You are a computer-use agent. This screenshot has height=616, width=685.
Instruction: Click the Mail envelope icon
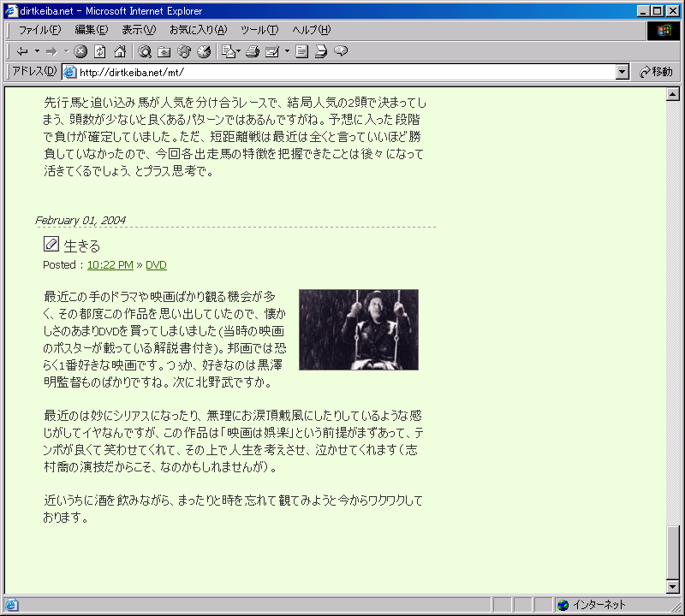point(229,51)
